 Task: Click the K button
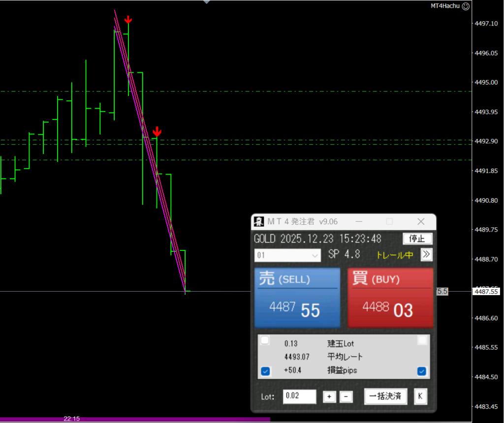(420, 396)
